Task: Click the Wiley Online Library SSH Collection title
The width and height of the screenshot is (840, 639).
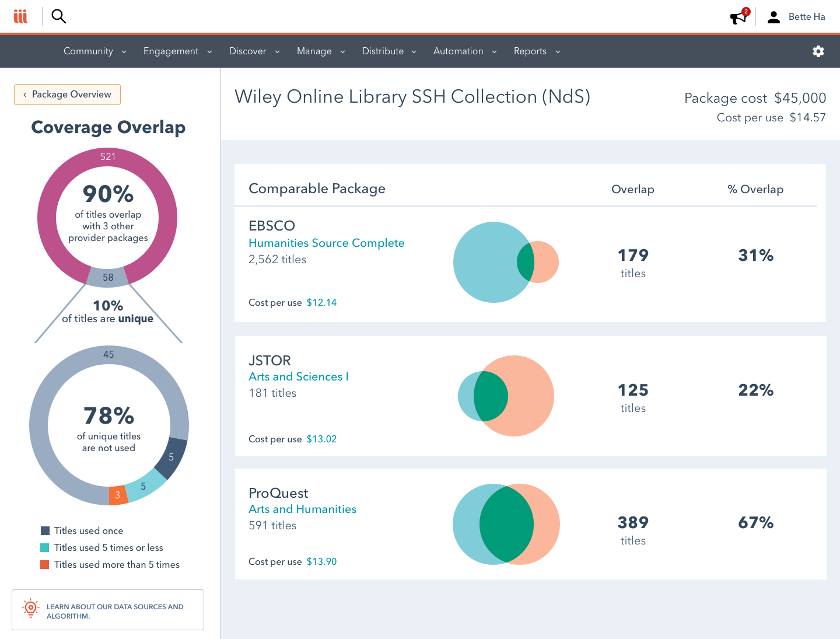Action: pos(412,96)
